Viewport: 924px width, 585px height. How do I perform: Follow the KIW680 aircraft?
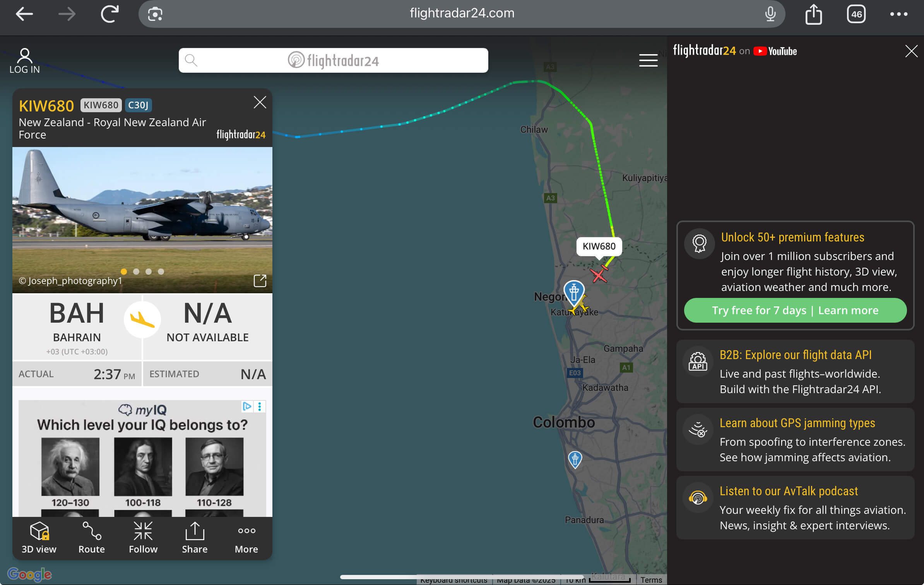point(143,538)
